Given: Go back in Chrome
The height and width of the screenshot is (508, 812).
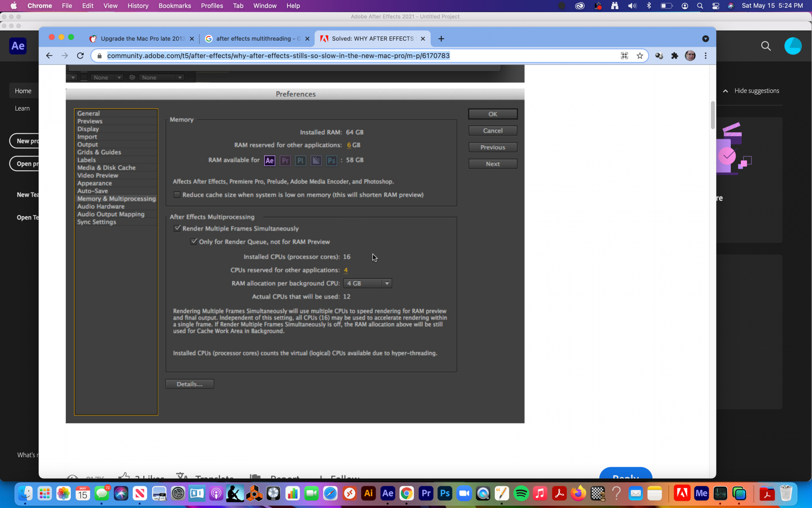Looking at the screenshot, I should click(49, 56).
